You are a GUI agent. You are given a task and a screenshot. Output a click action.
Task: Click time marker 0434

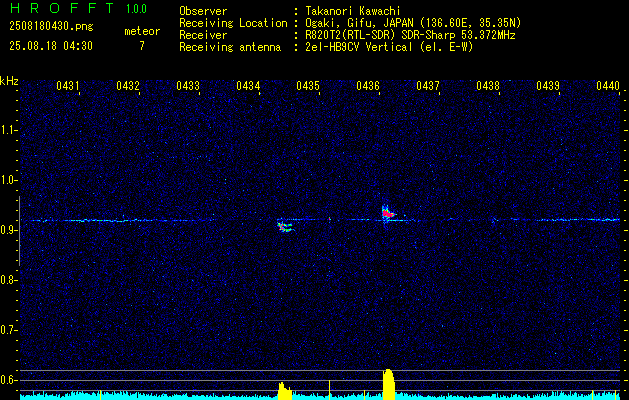pyautogui.click(x=248, y=86)
